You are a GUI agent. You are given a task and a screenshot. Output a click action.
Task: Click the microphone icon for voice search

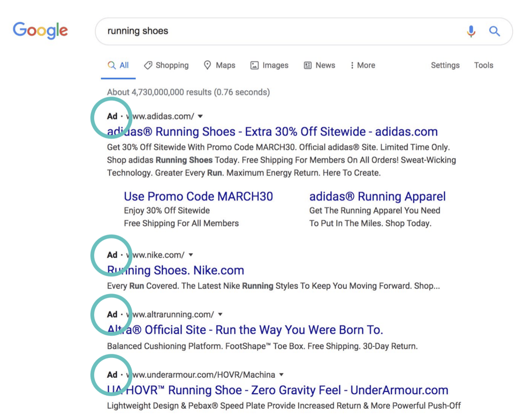(x=471, y=31)
